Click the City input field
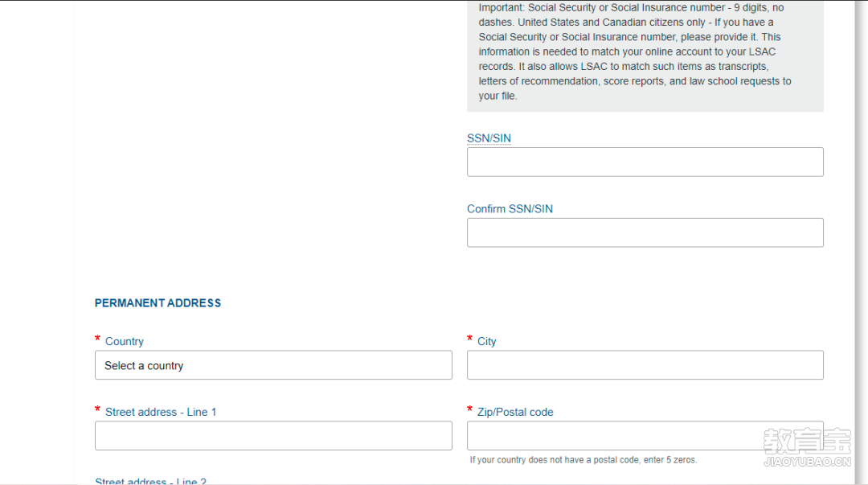This screenshot has width=868, height=485. point(645,364)
